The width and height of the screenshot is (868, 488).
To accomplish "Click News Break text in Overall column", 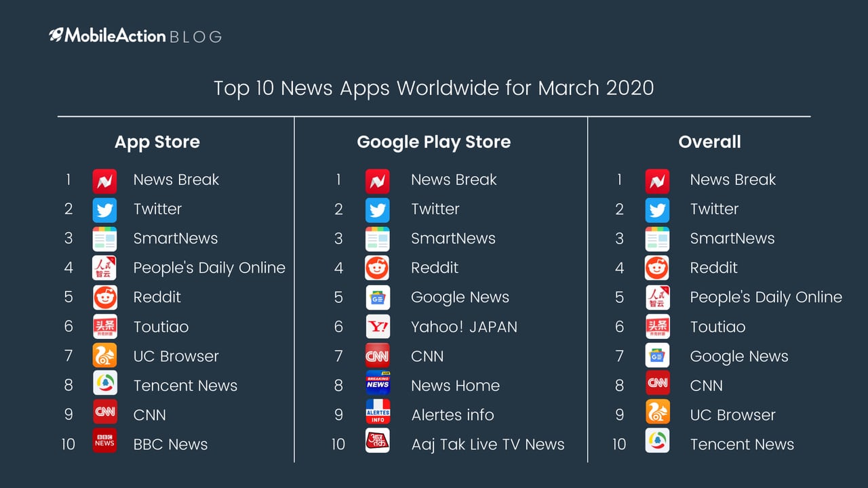I will click(733, 180).
